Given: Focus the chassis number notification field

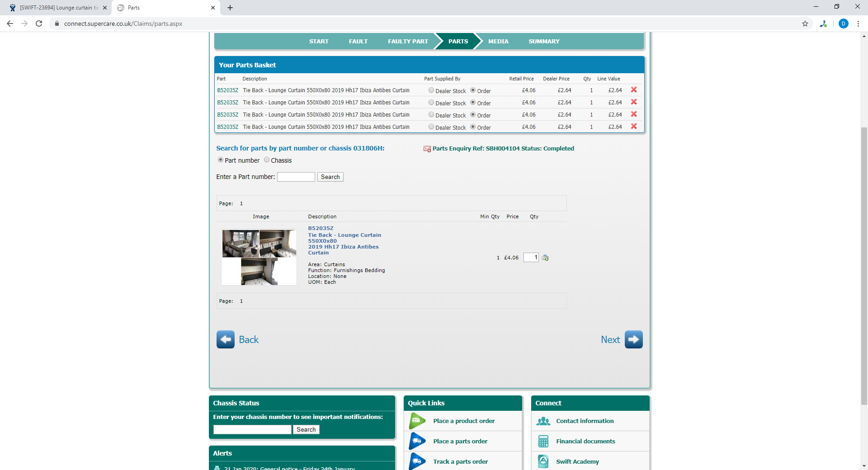Looking at the screenshot, I should [252, 429].
